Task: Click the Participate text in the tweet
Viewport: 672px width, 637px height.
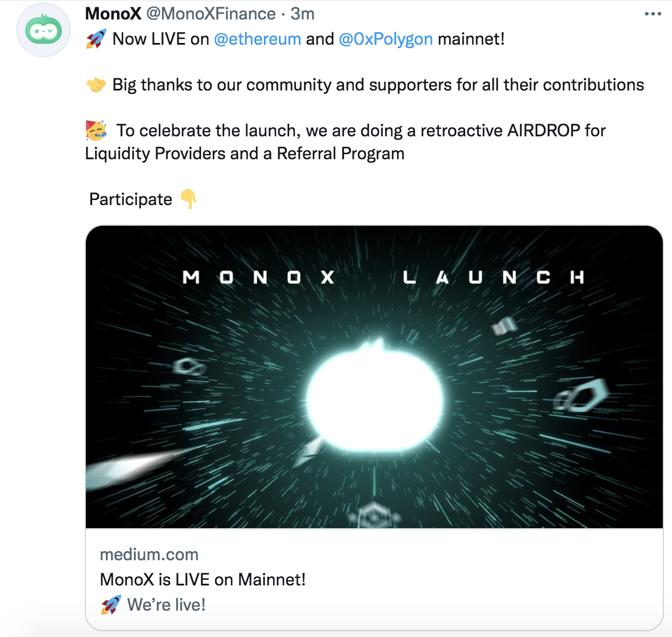Action: point(131,199)
